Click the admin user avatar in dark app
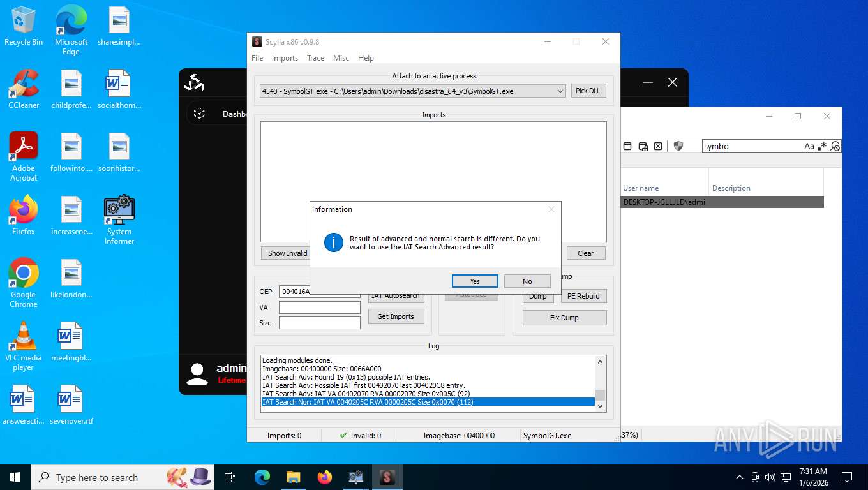 click(x=197, y=374)
